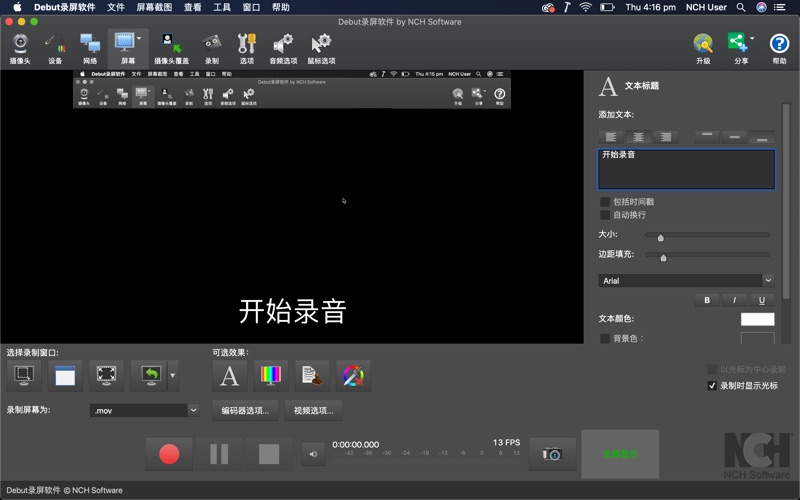Click the red record button
This screenshot has width=800, height=500.
[169, 454]
